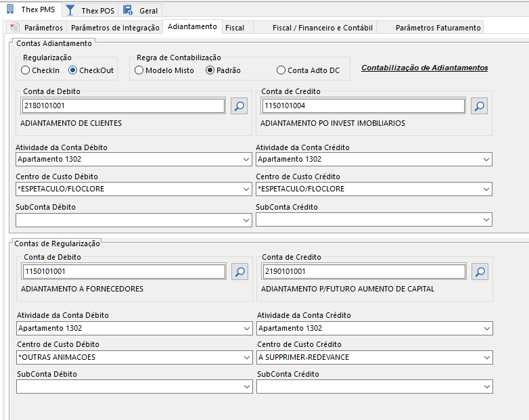Open lookup for Debito account 1150101001

[239, 272]
